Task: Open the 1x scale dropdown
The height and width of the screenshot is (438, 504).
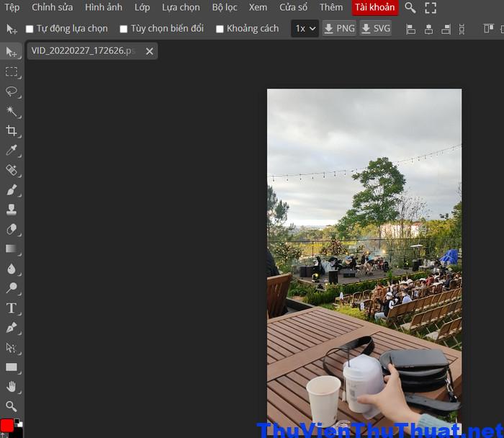Action: [x=305, y=29]
